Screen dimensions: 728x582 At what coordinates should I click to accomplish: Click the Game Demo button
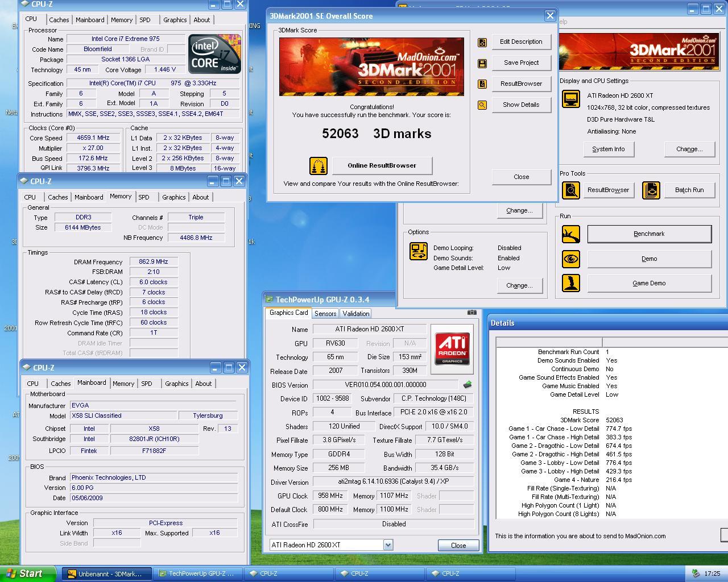point(649,284)
